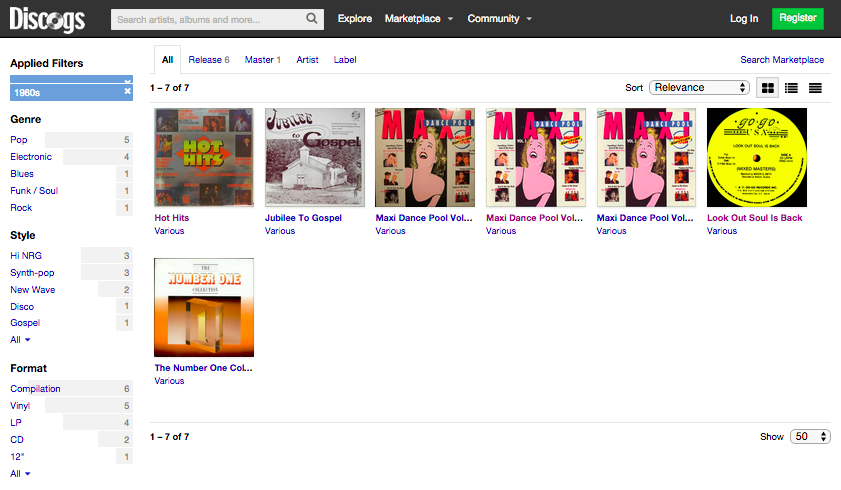Open the Show 50 results dropdown
Image resolution: width=841 pixels, height=490 pixels.
click(x=810, y=437)
